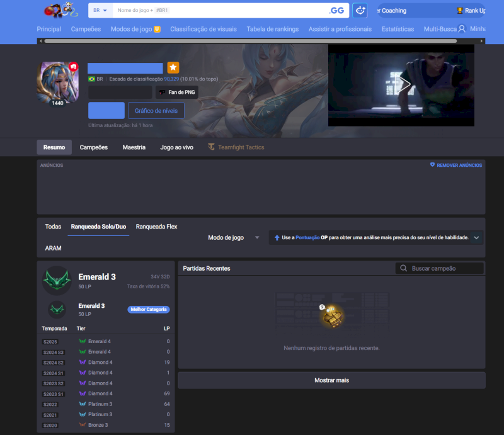504x435 pixels.
Task: Click the Fan de PNG badge
Action: pyautogui.click(x=177, y=92)
